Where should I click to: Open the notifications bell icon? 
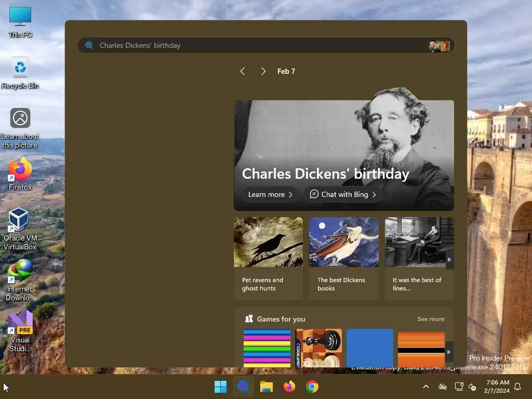pyautogui.click(x=518, y=387)
